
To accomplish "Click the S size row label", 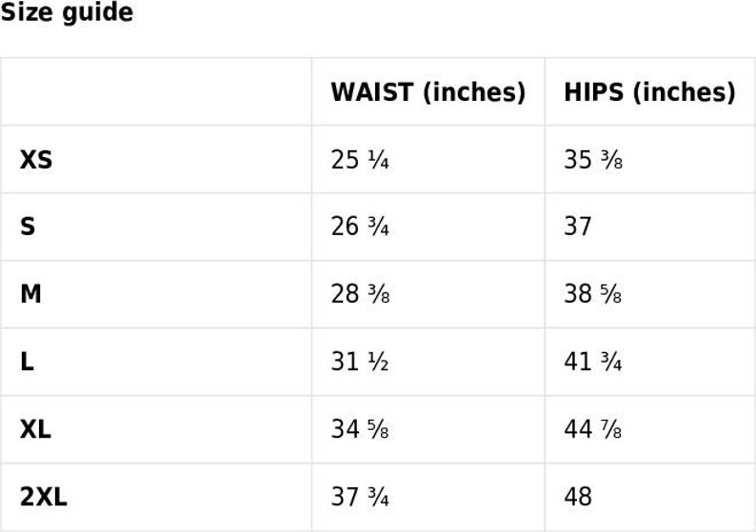I will (x=28, y=227).
